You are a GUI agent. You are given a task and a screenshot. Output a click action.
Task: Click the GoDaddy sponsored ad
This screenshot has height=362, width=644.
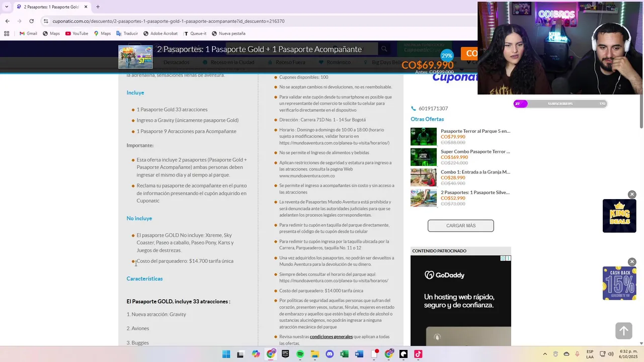tap(461, 301)
